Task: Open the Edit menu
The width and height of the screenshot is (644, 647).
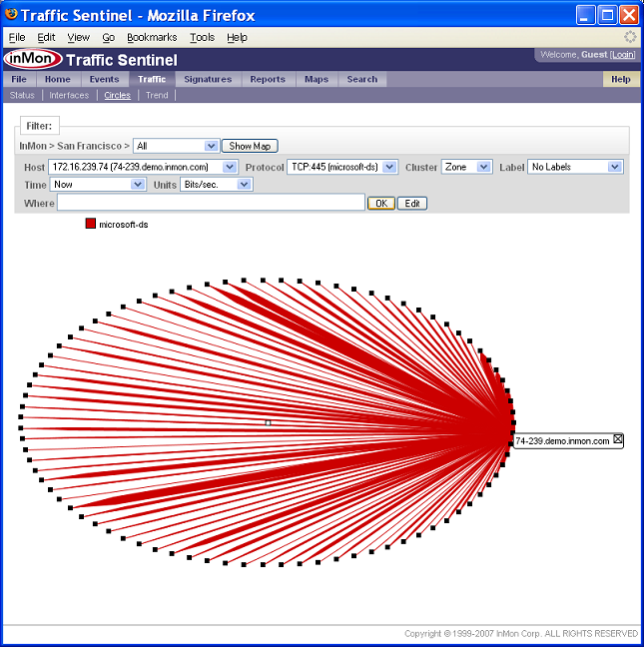Action: (x=46, y=37)
